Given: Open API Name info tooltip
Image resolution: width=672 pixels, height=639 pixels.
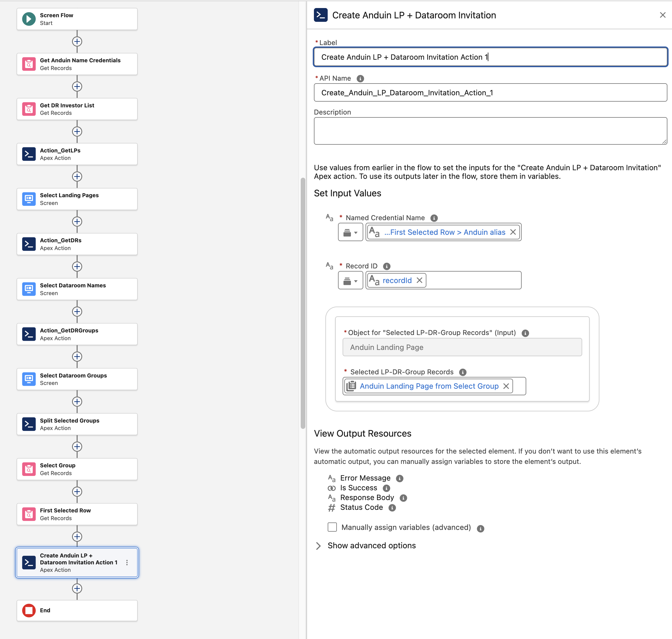Looking at the screenshot, I should point(360,79).
